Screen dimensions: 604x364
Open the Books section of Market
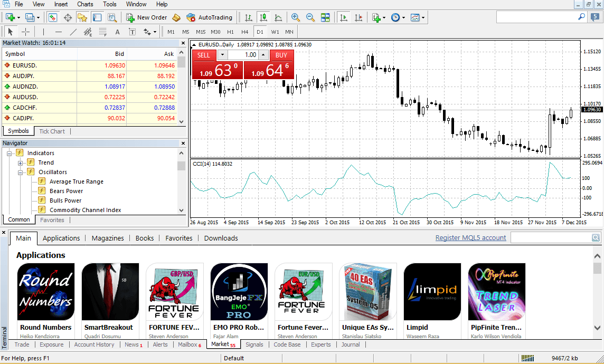pyautogui.click(x=145, y=238)
